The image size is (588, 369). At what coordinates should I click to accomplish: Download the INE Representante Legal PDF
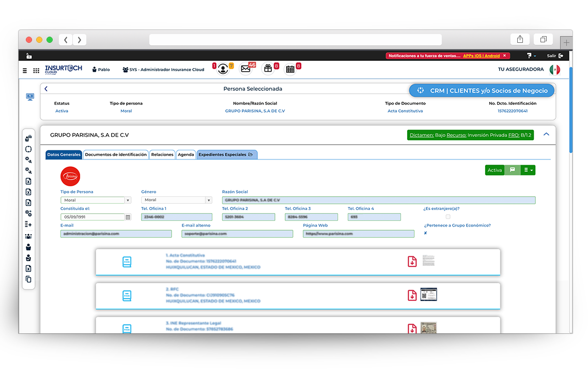412,329
